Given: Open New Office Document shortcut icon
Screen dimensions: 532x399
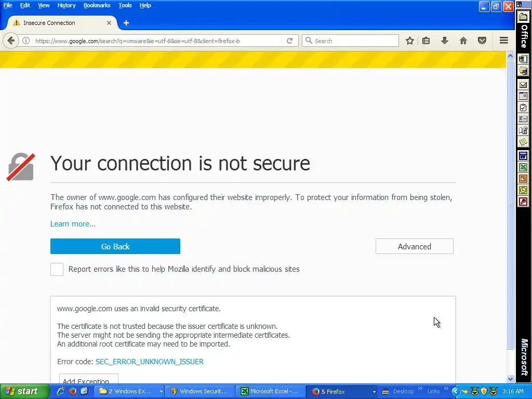Looking at the screenshot, I should [x=523, y=59].
